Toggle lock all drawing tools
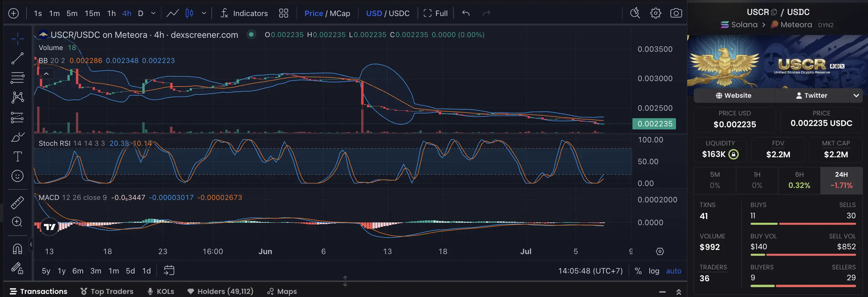This screenshot has height=297, width=868. [x=17, y=268]
